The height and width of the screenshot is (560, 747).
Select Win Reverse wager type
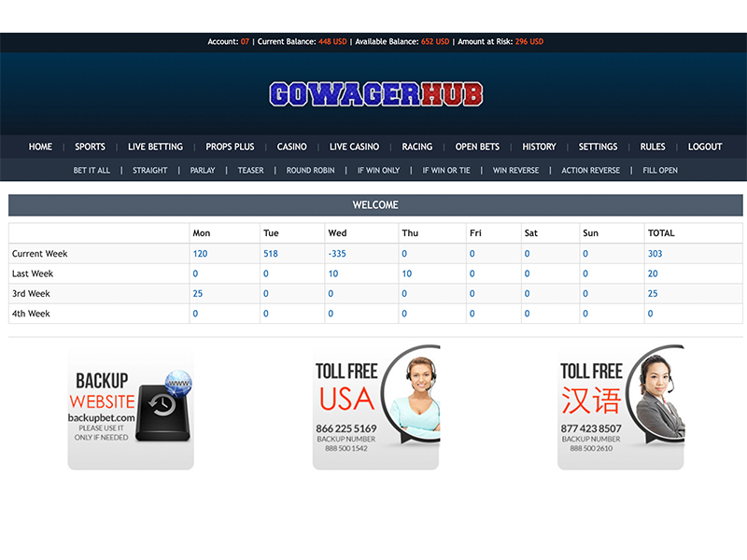pos(516,170)
